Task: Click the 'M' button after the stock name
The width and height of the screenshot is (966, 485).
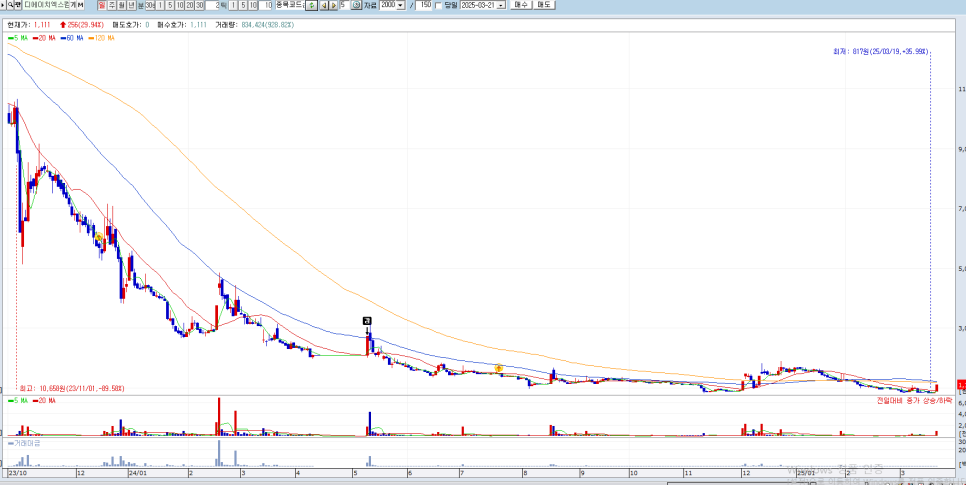Action: click(x=81, y=5)
